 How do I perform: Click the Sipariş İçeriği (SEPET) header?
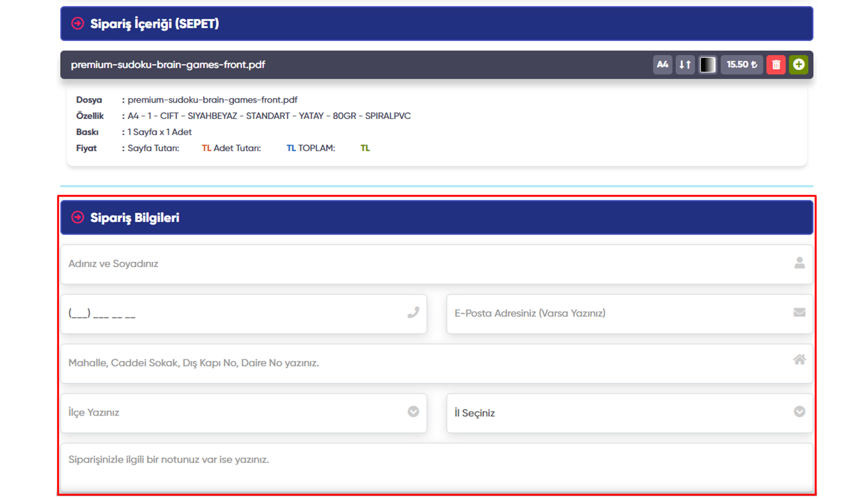(x=436, y=24)
